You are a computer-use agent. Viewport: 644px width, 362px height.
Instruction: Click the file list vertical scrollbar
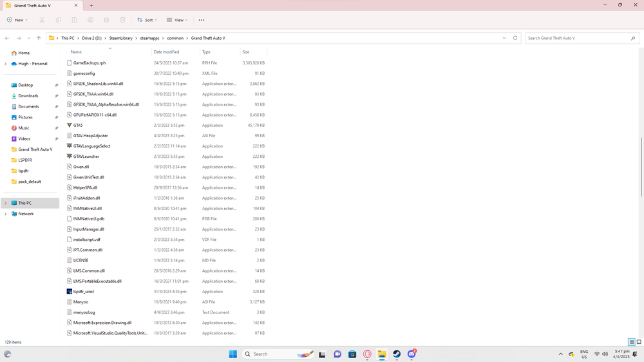pyautogui.click(x=641, y=167)
